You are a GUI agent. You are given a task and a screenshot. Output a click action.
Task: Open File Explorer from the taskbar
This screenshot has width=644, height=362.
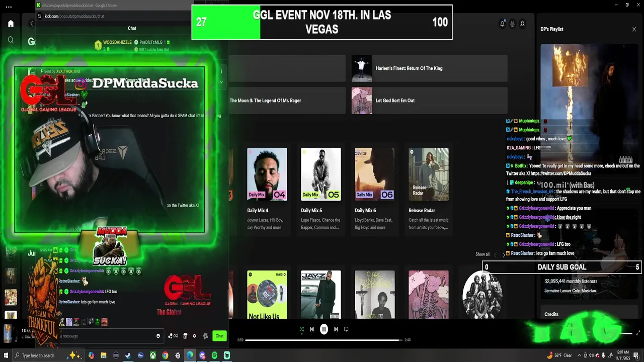tap(103, 355)
